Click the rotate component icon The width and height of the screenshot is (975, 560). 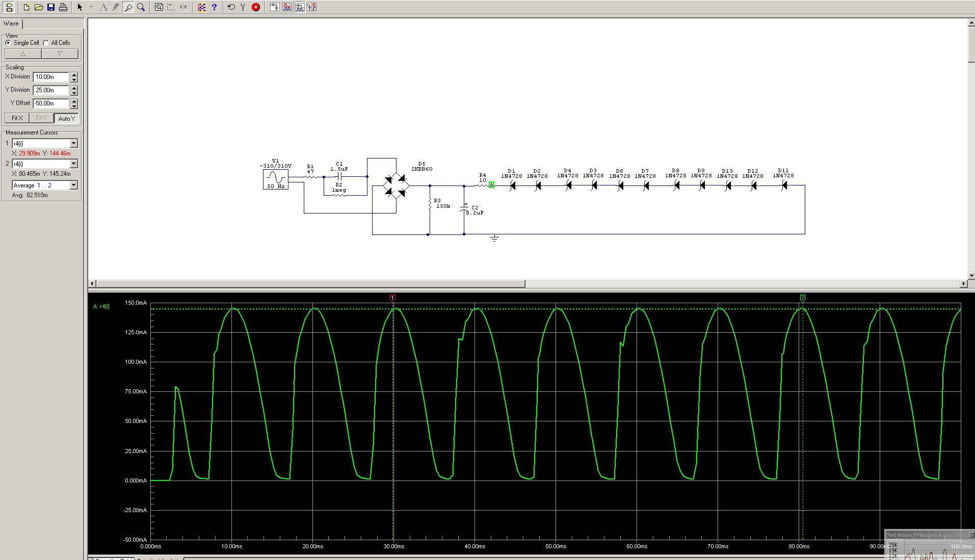(x=171, y=7)
